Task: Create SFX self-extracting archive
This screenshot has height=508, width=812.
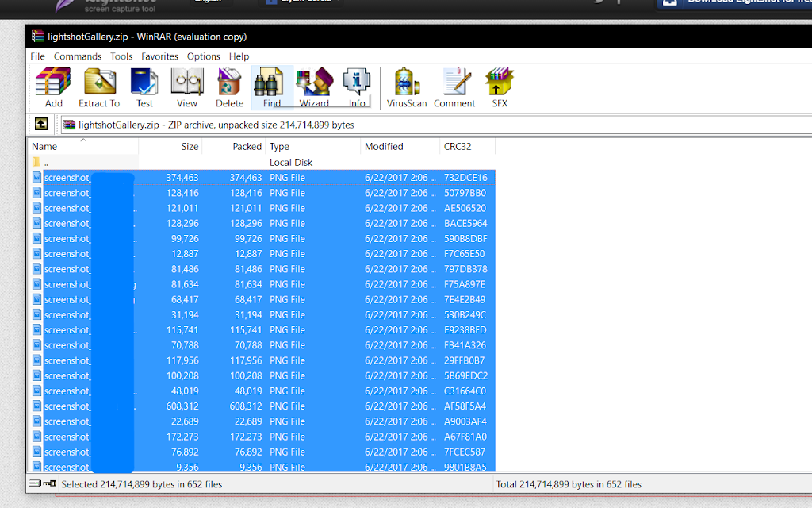Action: click(500, 87)
